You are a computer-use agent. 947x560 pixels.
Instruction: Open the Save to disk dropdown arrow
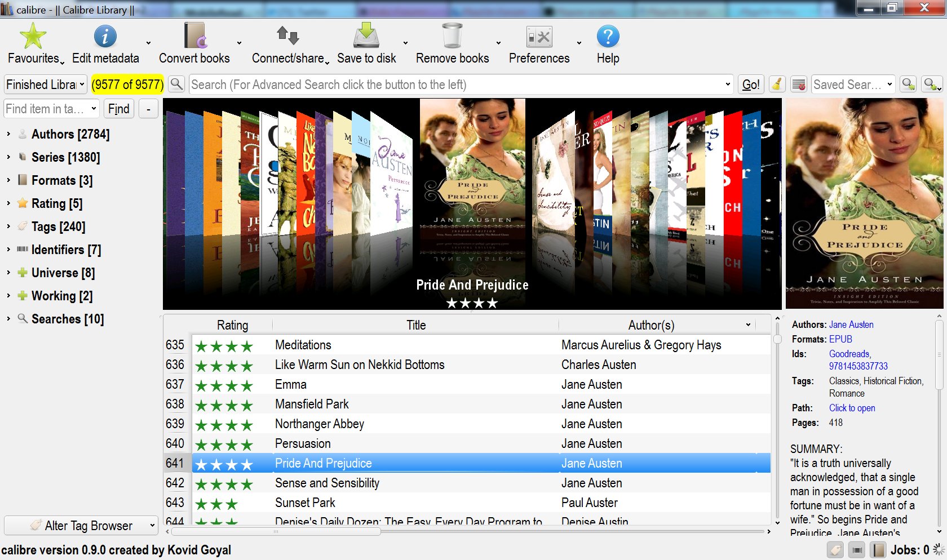tap(405, 43)
